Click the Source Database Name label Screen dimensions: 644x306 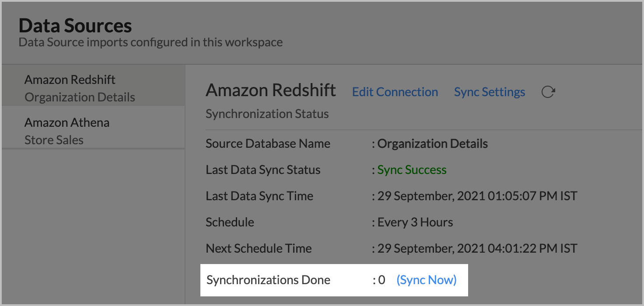click(x=268, y=143)
